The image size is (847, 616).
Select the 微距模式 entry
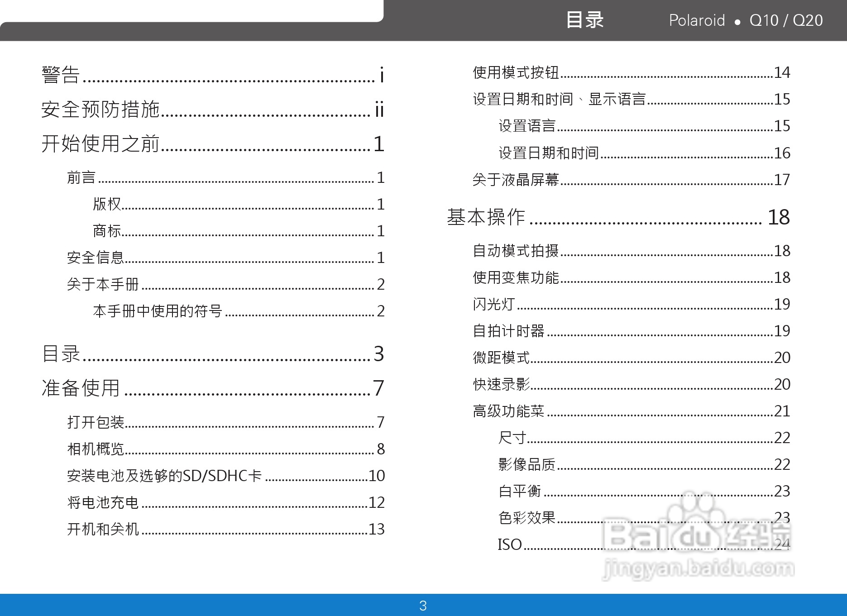pos(632,358)
